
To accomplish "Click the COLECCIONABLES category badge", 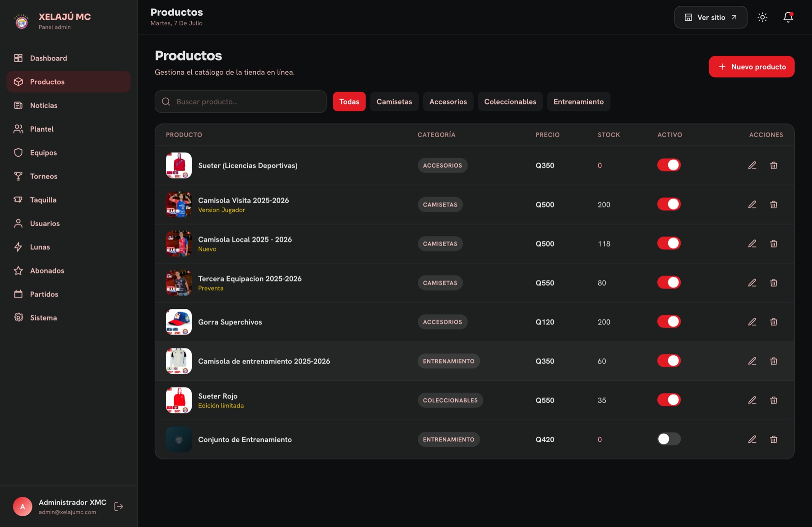I will pyautogui.click(x=450, y=400).
